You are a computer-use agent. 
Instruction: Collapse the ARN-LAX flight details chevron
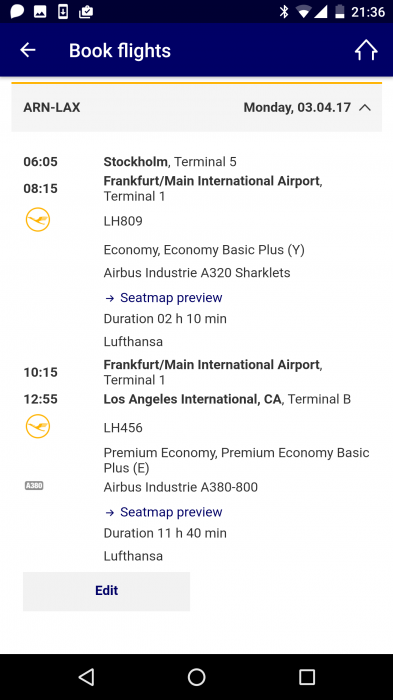point(365,108)
